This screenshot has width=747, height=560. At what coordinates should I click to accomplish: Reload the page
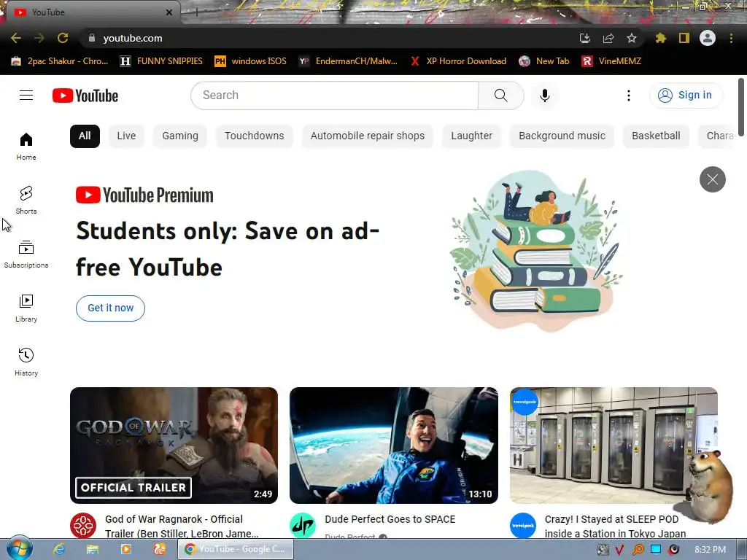coord(63,38)
